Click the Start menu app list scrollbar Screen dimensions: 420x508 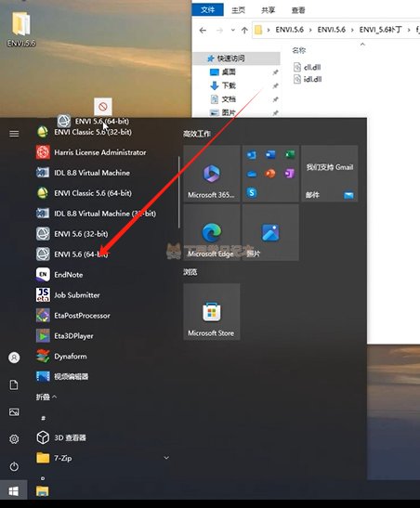pyautogui.click(x=179, y=192)
